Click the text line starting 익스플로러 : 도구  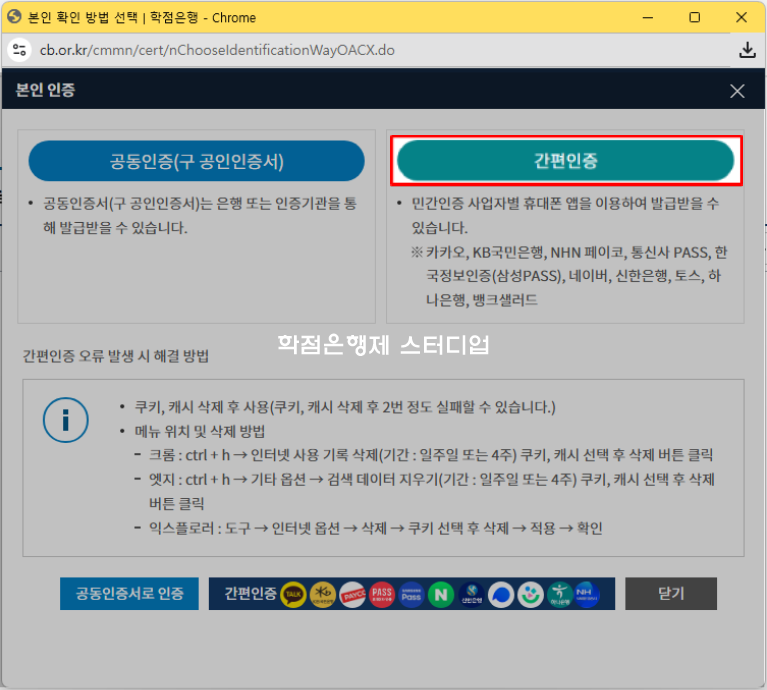tap(376, 528)
